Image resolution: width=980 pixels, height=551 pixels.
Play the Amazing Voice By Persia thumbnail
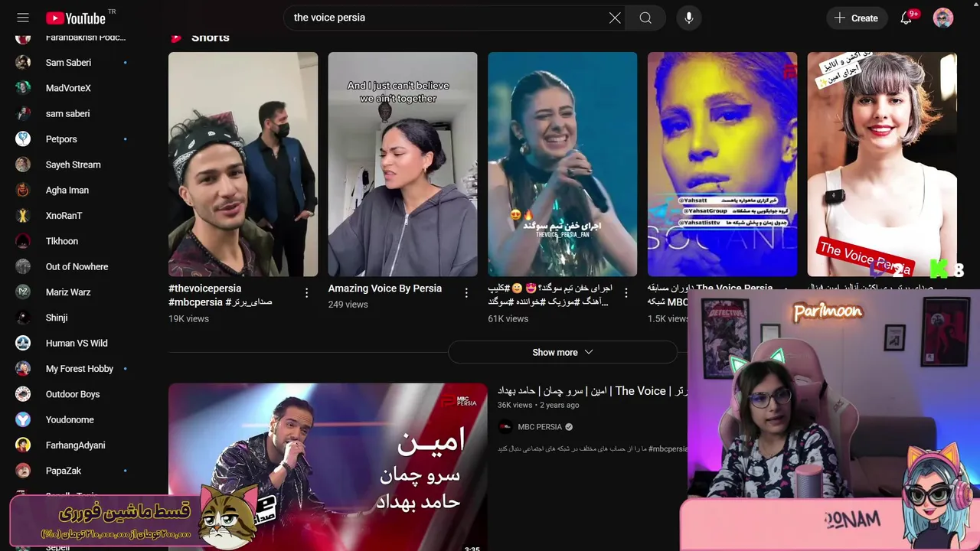[403, 164]
